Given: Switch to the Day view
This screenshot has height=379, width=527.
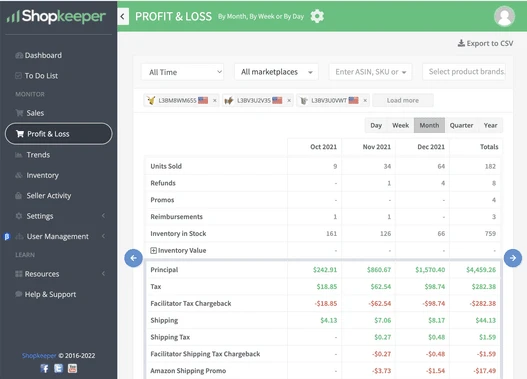Looking at the screenshot, I should pos(376,125).
